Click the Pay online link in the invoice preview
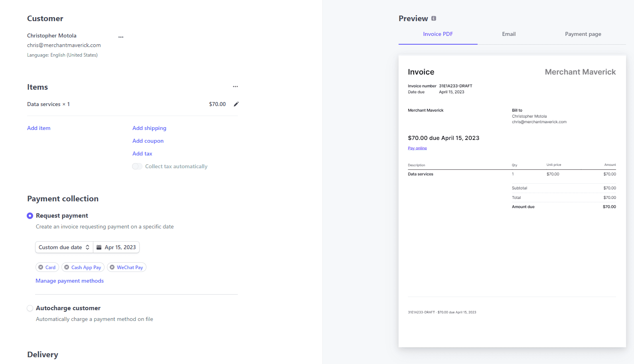Viewport: 634px width, 364px height. (x=417, y=148)
